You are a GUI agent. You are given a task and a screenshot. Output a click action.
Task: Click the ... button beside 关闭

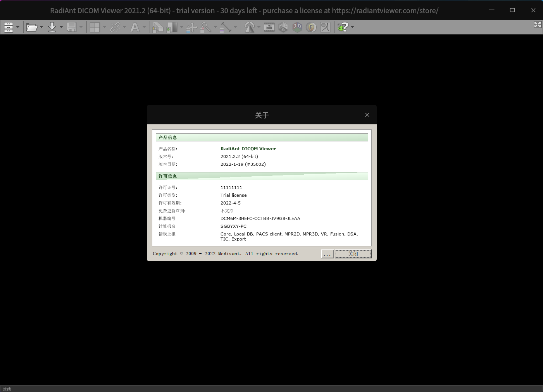[x=328, y=254]
